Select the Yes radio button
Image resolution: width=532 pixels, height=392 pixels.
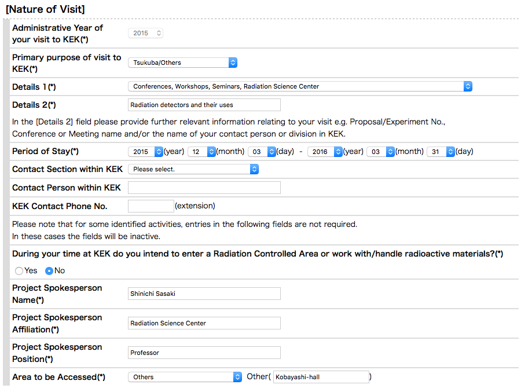pyautogui.click(x=19, y=270)
